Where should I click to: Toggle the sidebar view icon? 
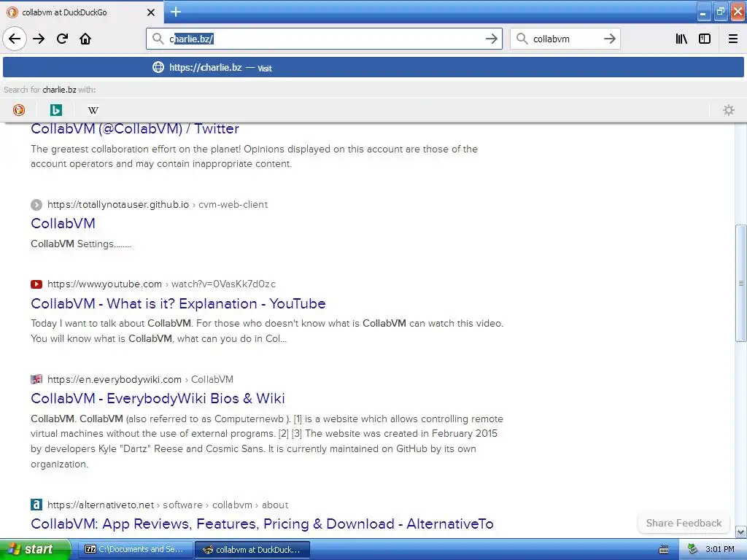705,39
